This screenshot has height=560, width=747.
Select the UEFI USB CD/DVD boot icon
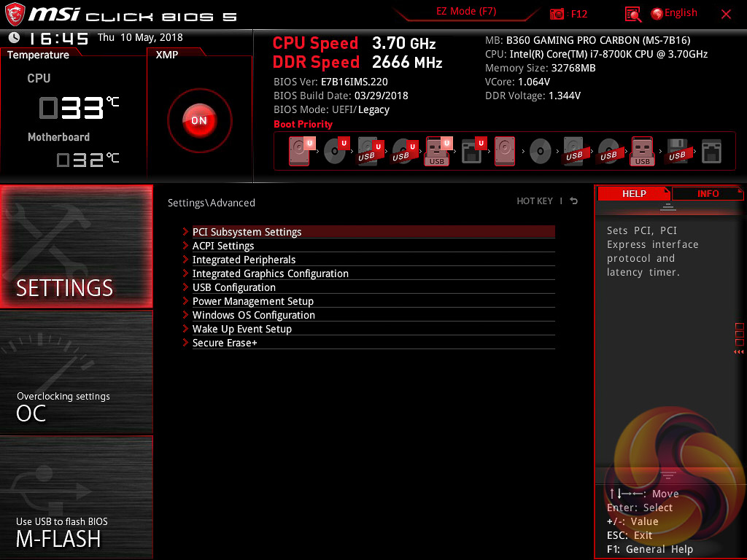(404, 151)
